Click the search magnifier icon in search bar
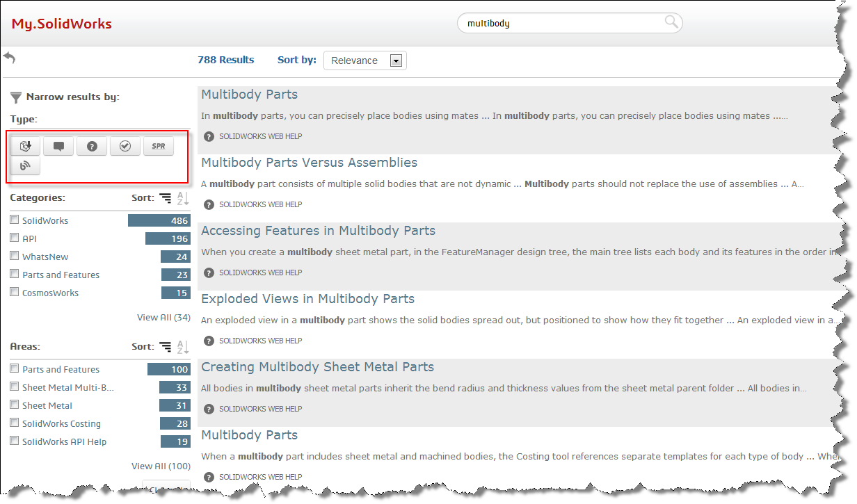This screenshot has width=857, height=504. (670, 22)
